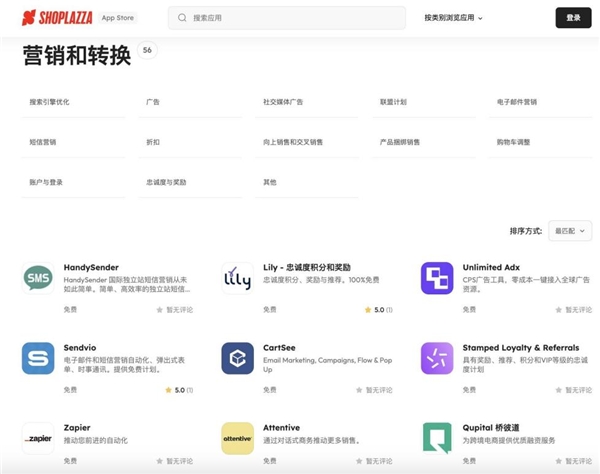Open the Stamped Loyalty & Referrals title
The height and width of the screenshot is (474, 600).
[x=520, y=347]
